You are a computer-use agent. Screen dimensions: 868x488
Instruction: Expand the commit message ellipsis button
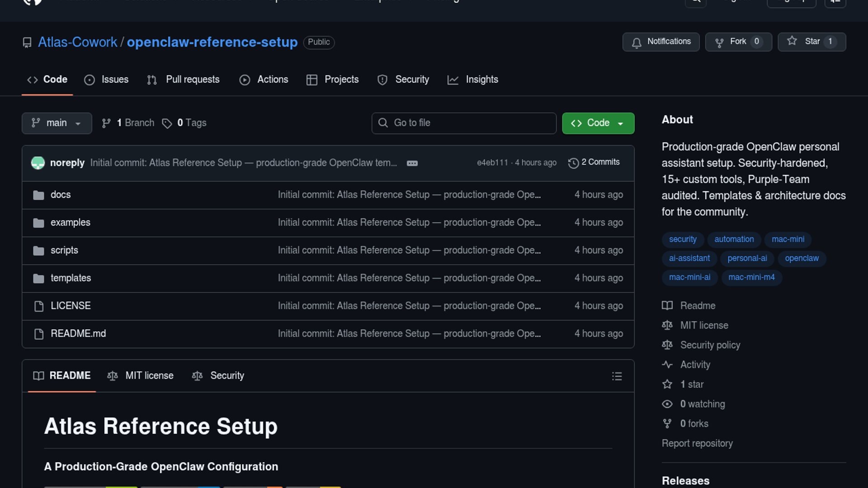(412, 163)
